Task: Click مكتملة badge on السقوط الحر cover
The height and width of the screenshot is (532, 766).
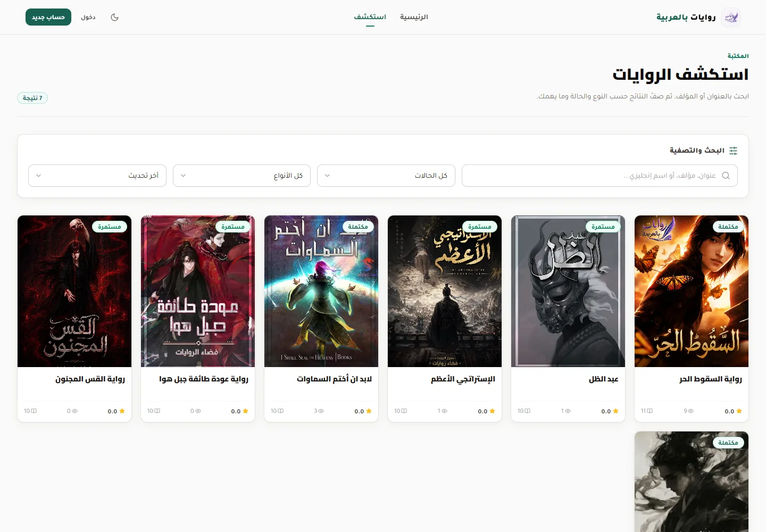Action: click(728, 227)
